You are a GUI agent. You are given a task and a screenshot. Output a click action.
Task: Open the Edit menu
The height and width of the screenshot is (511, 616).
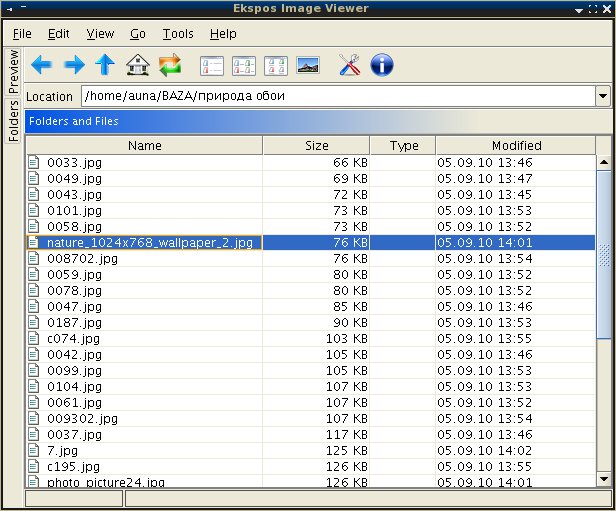59,34
